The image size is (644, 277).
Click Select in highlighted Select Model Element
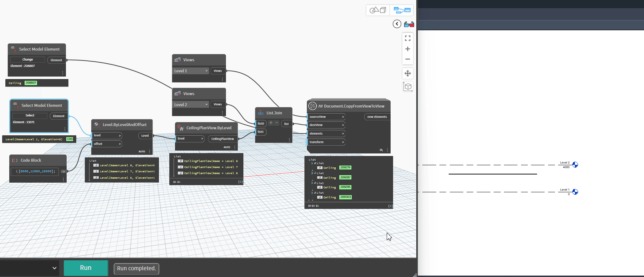click(30, 115)
